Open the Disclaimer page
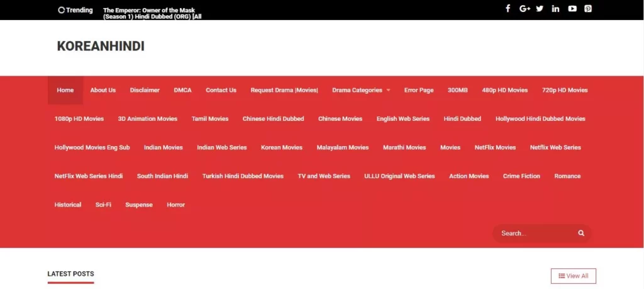644x289 pixels. click(x=145, y=90)
